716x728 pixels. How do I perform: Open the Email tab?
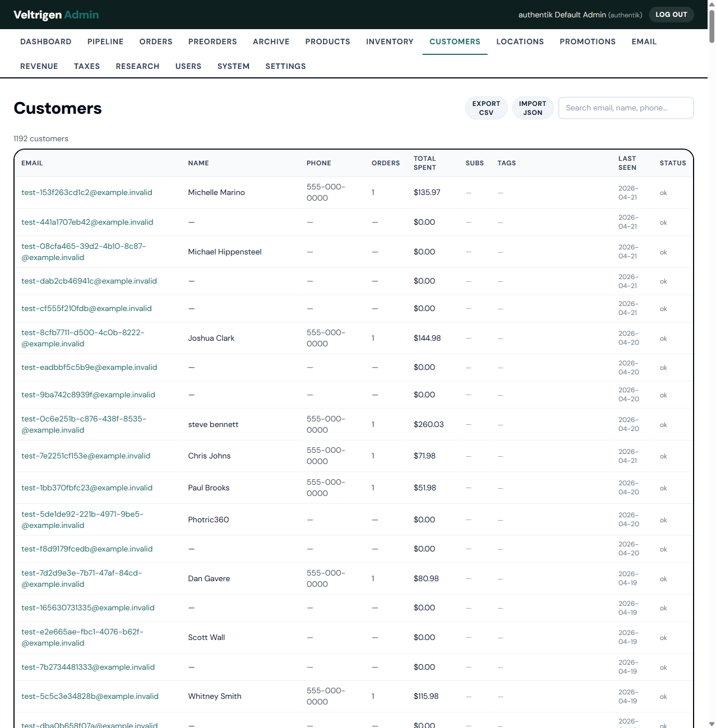point(644,41)
